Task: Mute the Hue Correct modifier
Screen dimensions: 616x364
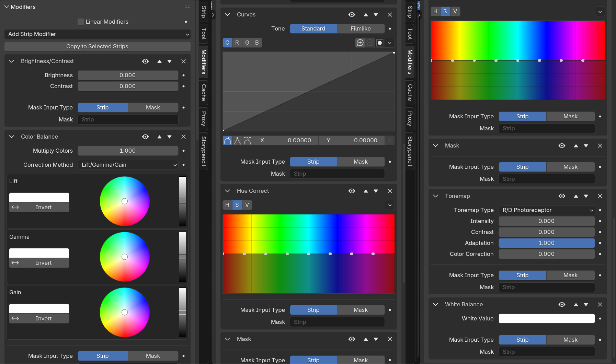Action: (x=352, y=191)
